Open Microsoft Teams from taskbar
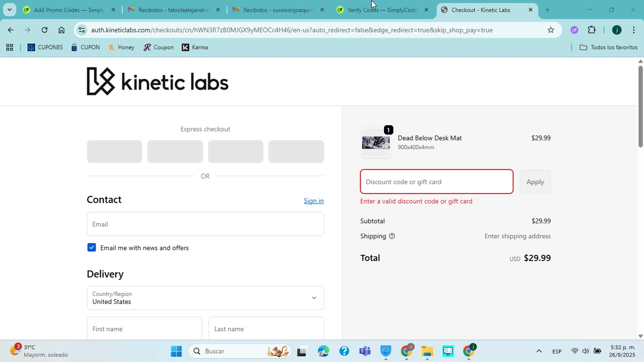Image resolution: width=644 pixels, height=362 pixels. point(365,351)
